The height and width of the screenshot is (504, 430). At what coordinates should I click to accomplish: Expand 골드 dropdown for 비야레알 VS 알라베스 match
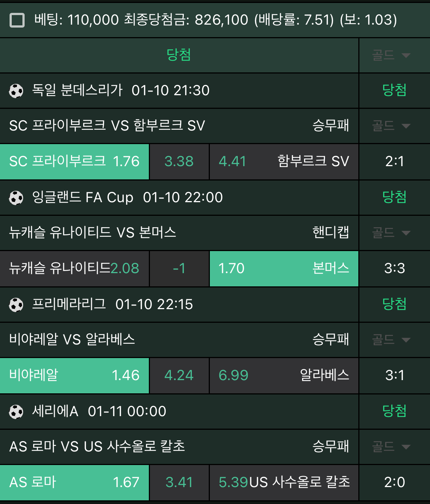[391, 340]
